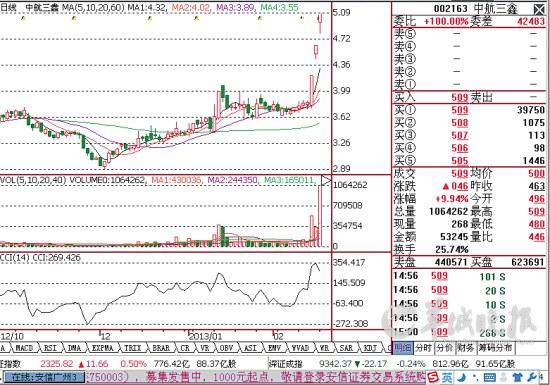Toggle the punctuation mode icon

(475, 378)
